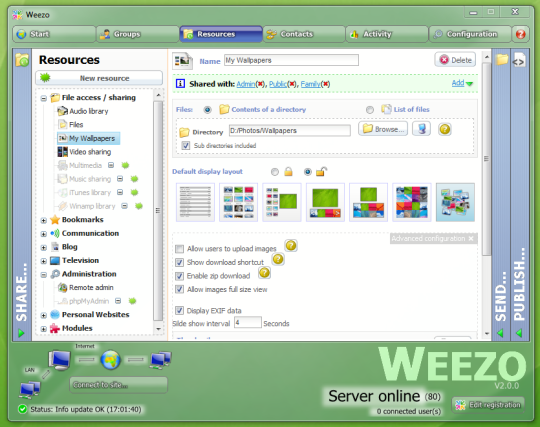Screen dimensions: 540x427
Task: Click the Resources tab
Action: click(221, 34)
